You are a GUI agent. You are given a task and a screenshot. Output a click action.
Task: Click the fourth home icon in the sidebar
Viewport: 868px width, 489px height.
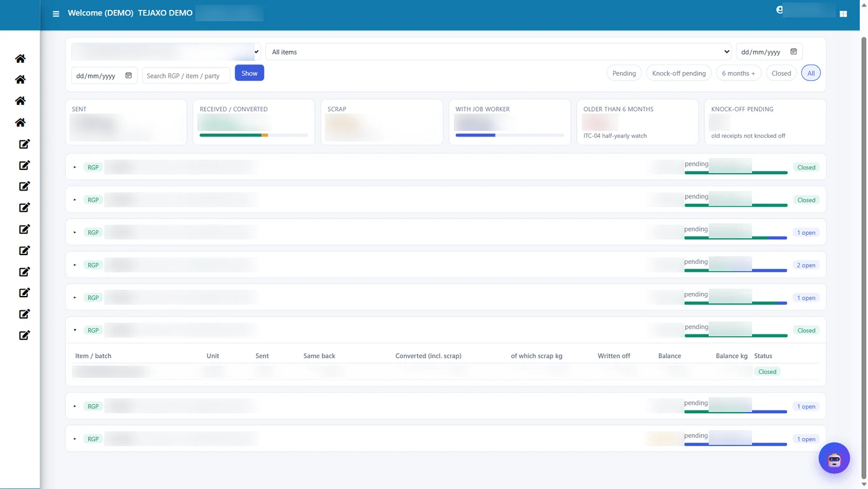20,122
